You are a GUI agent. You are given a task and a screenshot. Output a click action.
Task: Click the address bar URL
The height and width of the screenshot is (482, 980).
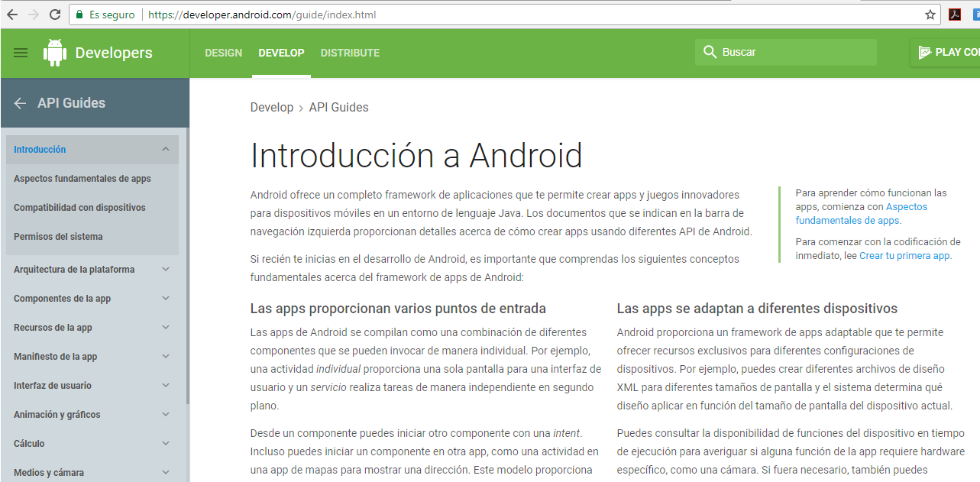tap(262, 15)
